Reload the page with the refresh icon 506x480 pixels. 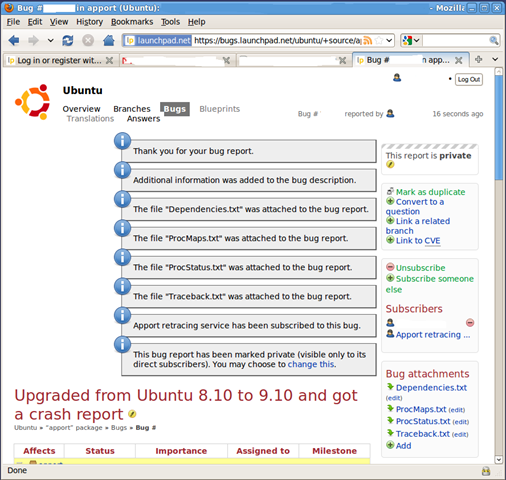[68, 41]
